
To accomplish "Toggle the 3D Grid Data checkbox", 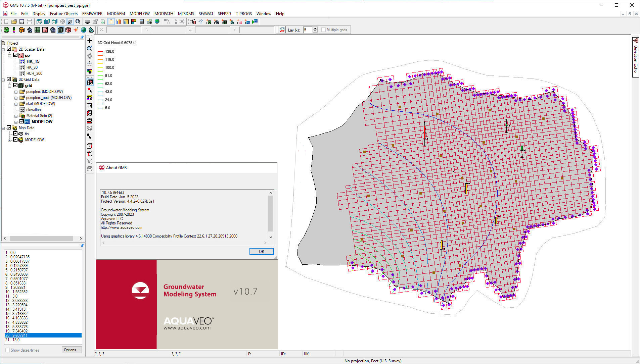I will (x=9, y=79).
